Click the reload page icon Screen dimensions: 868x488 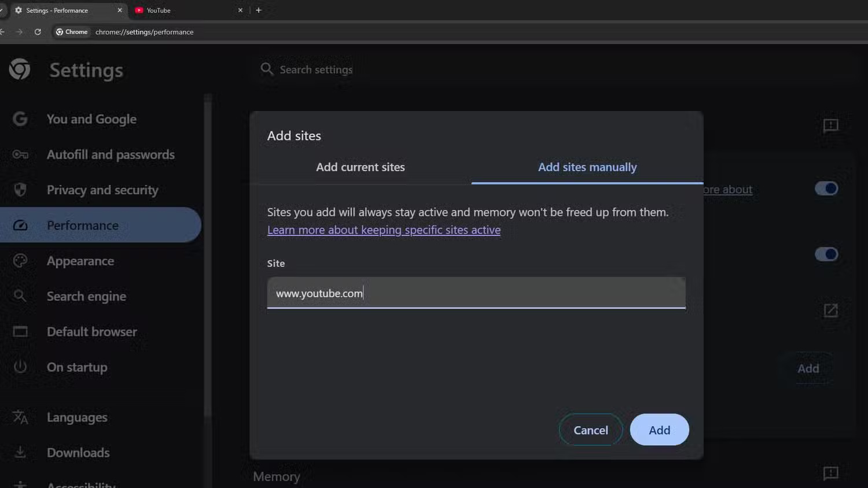(38, 32)
